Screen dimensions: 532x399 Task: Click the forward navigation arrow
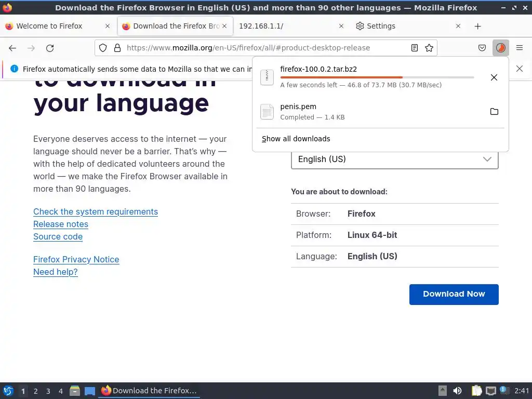(31, 48)
